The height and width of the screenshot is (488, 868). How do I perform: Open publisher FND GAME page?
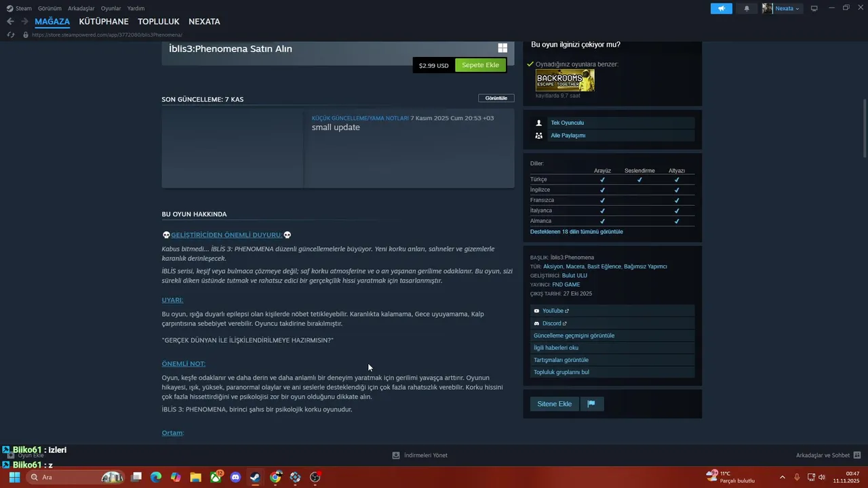point(566,285)
